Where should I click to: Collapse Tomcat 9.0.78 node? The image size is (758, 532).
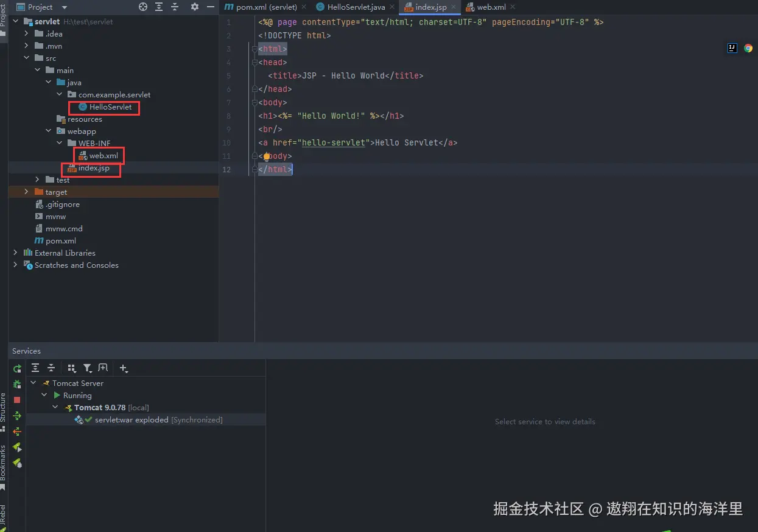coord(55,407)
